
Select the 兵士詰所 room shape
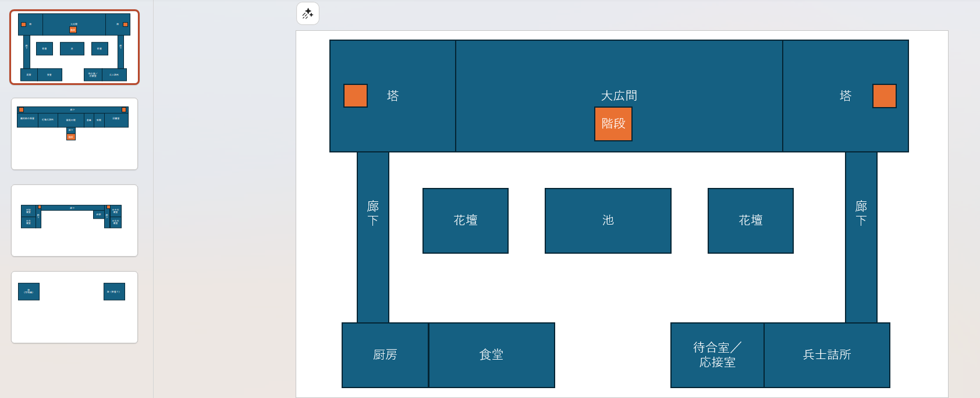(x=827, y=355)
